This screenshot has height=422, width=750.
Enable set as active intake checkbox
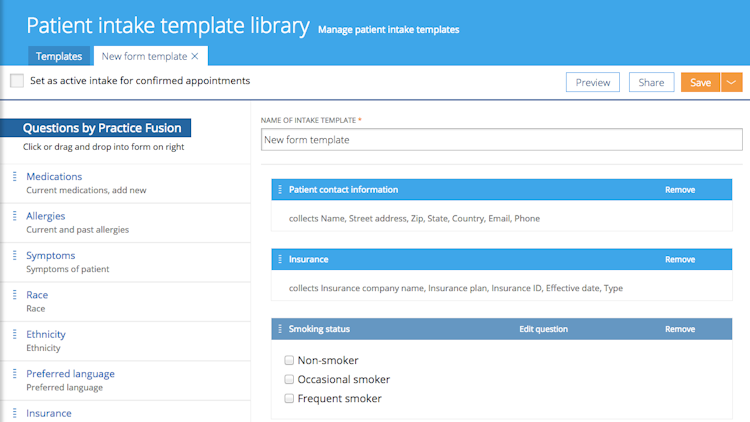click(17, 81)
